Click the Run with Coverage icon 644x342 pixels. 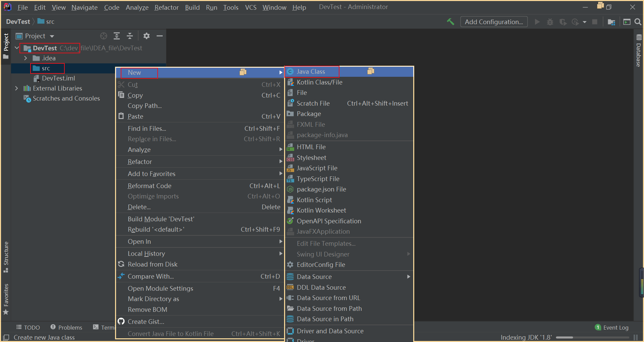563,22
